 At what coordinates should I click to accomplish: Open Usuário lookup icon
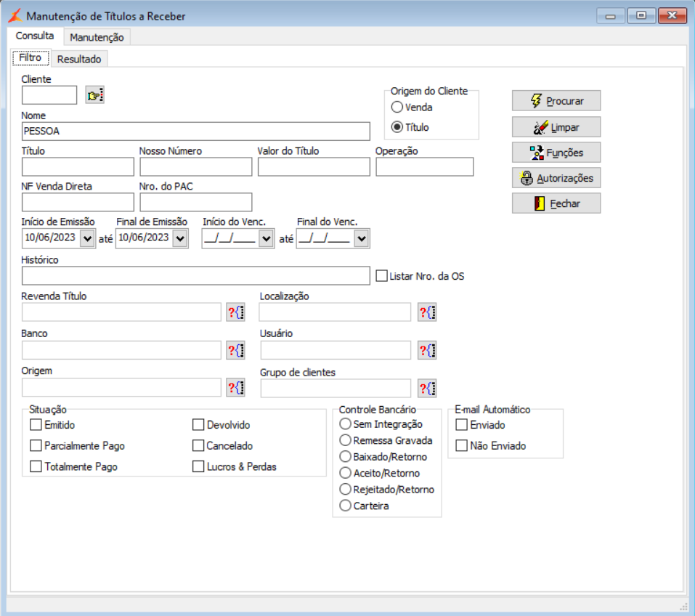[x=427, y=350]
